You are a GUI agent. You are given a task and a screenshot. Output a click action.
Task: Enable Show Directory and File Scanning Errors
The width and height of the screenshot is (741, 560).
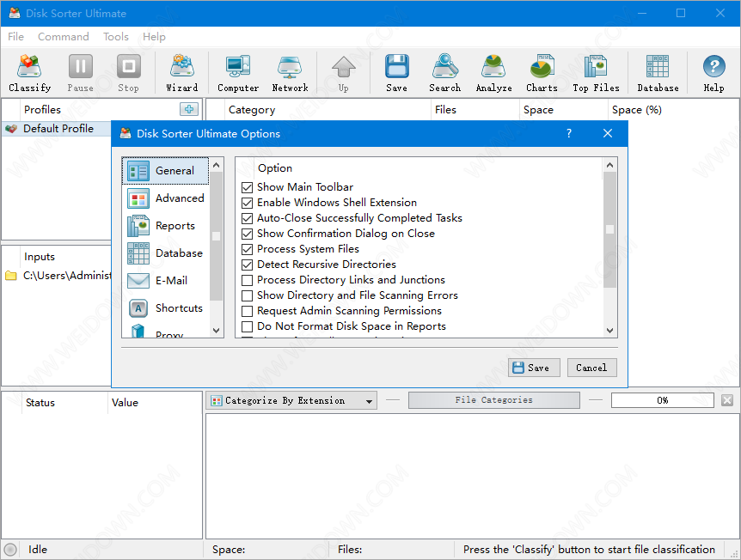(x=248, y=296)
